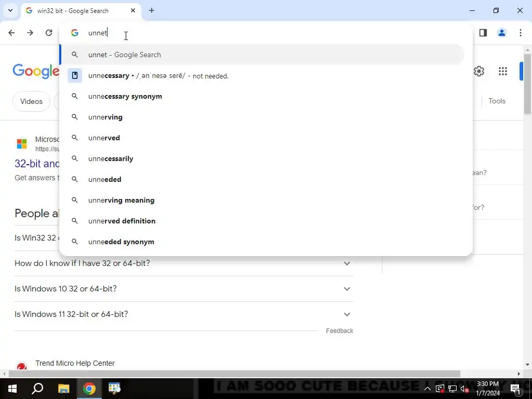Go back to the previous page
Screen dimensions: 532x399
[x=11, y=33]
